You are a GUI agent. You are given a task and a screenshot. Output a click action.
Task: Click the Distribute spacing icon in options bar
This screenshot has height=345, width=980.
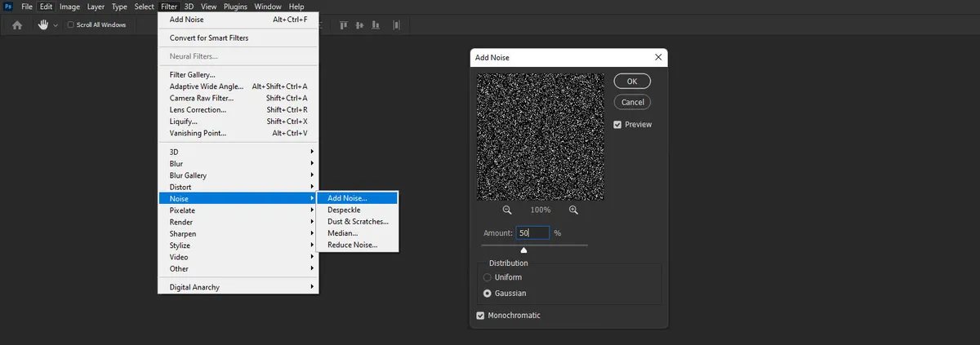pos(397,25)
